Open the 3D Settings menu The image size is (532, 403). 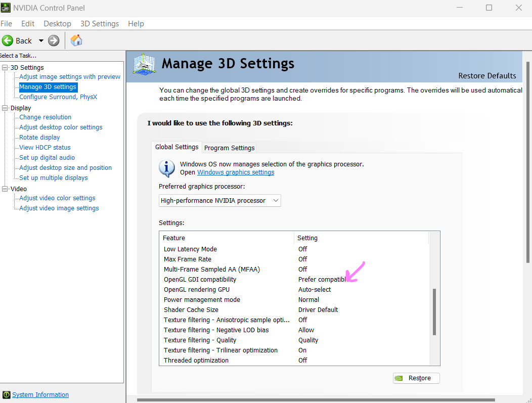click(100, 23)
